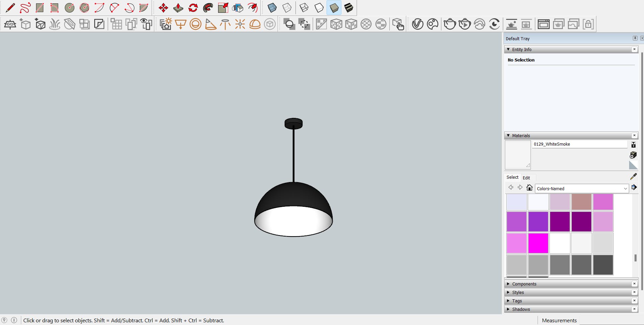Screen dimensions: 644x325
Task: Switch to the Edit tab in Materials
Action: (526, 178)
